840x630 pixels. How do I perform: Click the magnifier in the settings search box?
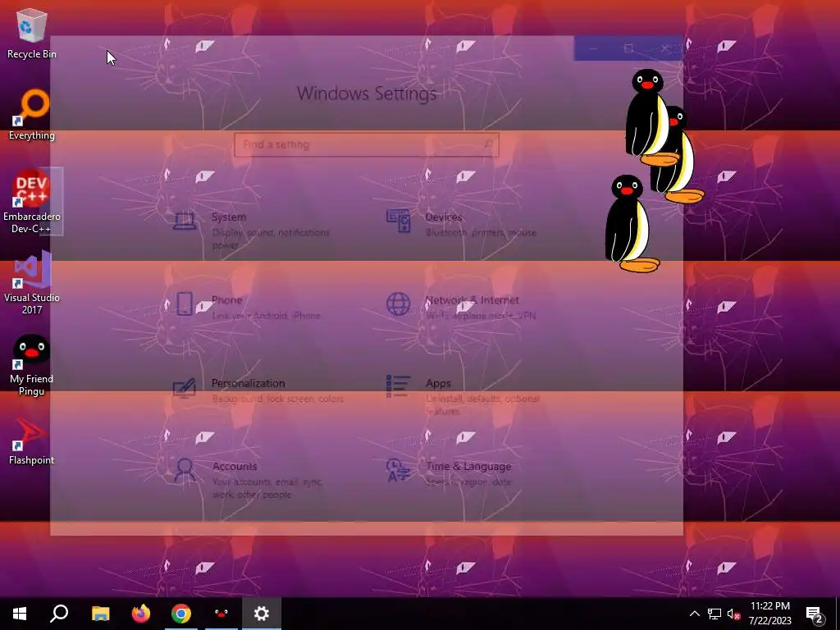(x=488, y=144)
